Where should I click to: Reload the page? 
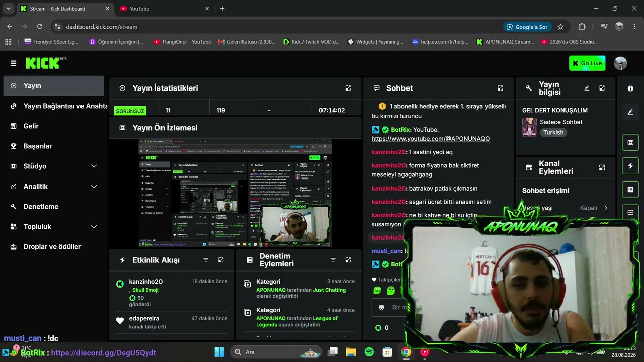[40, 27]
